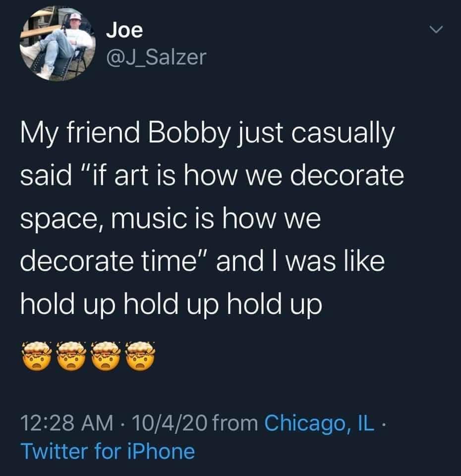Expand the tweet options chevron menu
Viewport: 461px width, 476px height.
click(x=436, y=29)
